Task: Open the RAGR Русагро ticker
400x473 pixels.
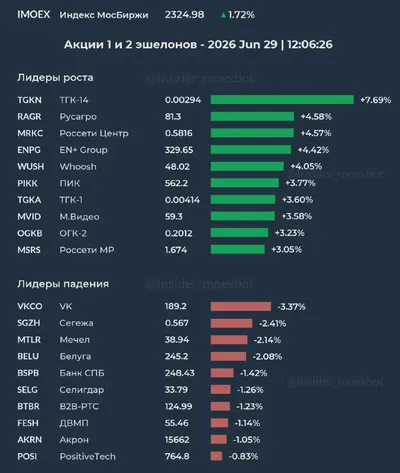Action: 29,117
